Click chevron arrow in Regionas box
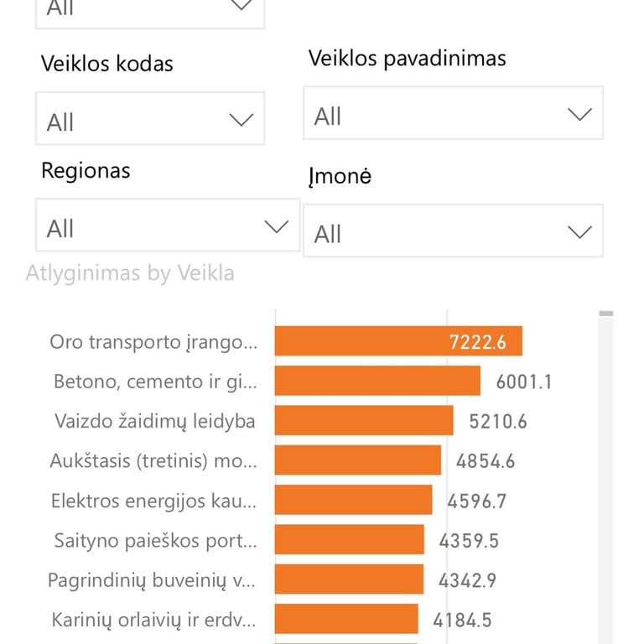This screenshot has width=644, height=644. click(277, 226)
